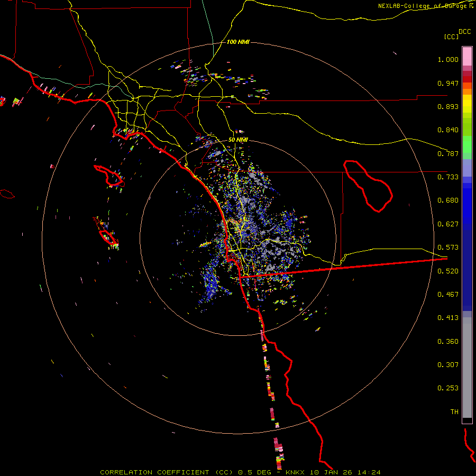
Task: Click the pink segment of the color bar
Action: 467,57
